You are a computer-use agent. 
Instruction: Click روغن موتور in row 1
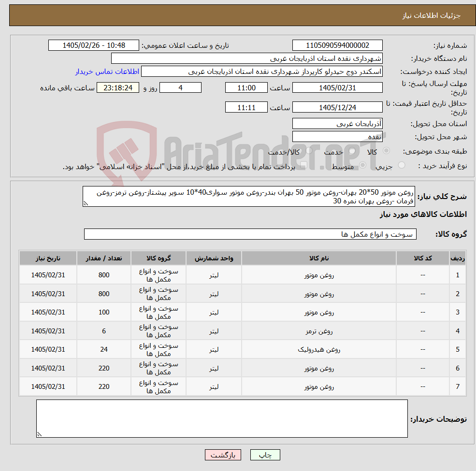pyautogui.click(x=319, y=275)
